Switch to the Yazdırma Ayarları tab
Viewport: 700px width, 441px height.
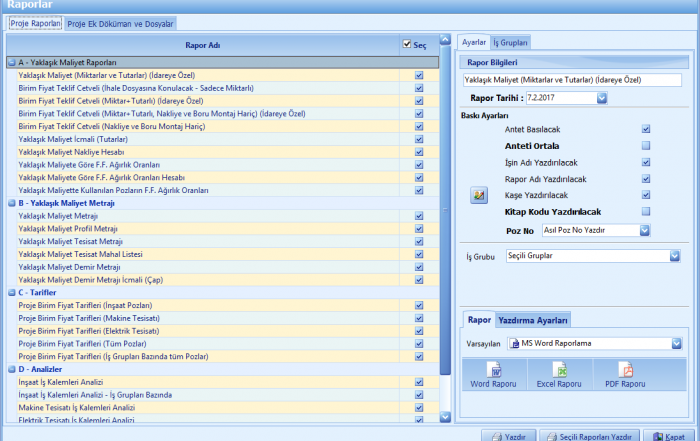coord(533,320)
